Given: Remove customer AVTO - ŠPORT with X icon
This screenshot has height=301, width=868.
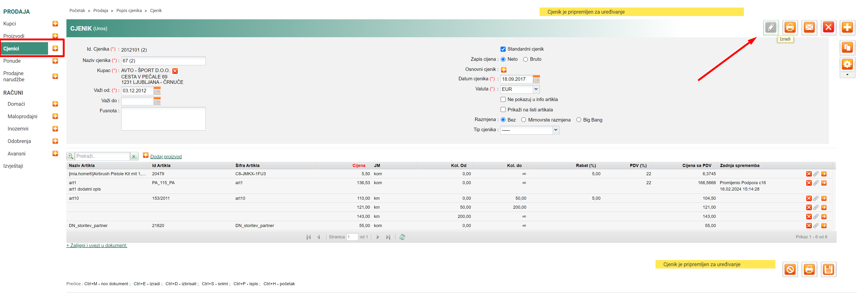Looking at the screenshot, I should coord(175,71).
